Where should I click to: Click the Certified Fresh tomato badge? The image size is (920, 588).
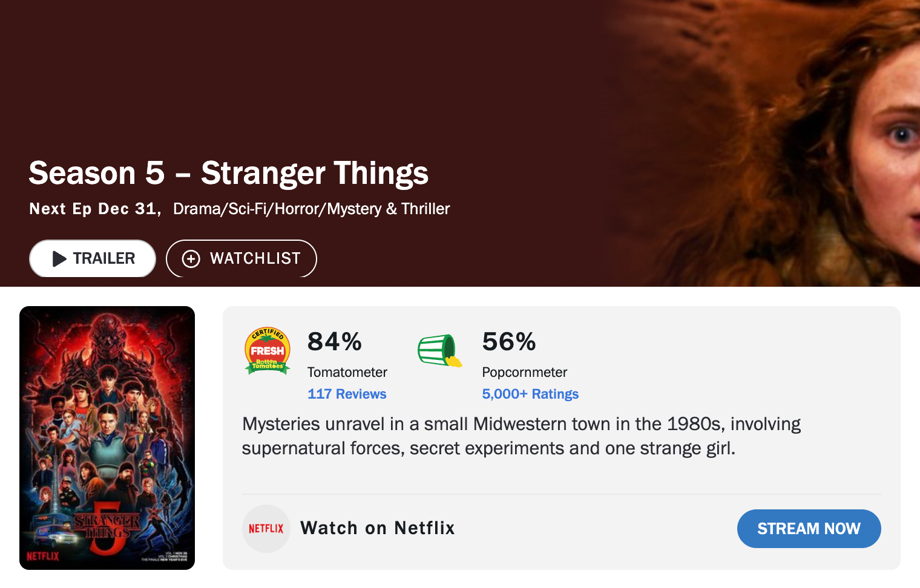(x=268, y=351)
